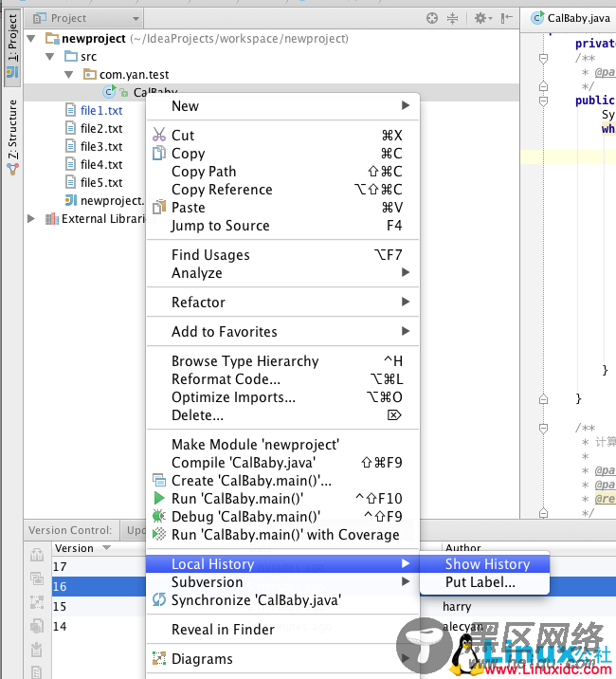Screen dimensions: 616x679
Task: Choose Make Module 'newproject'
Action: pyautogui.click(x=282, y=445)
